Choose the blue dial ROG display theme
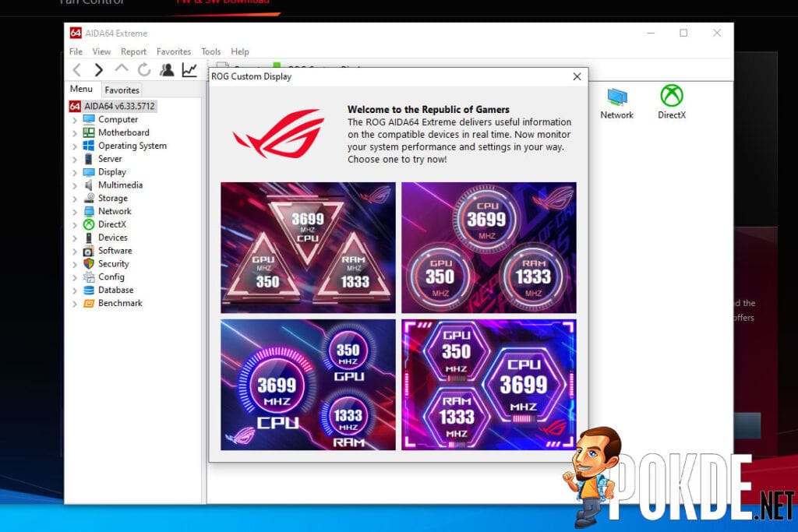Viewport: 798px width, 532px height. click(x=308, y=385)
